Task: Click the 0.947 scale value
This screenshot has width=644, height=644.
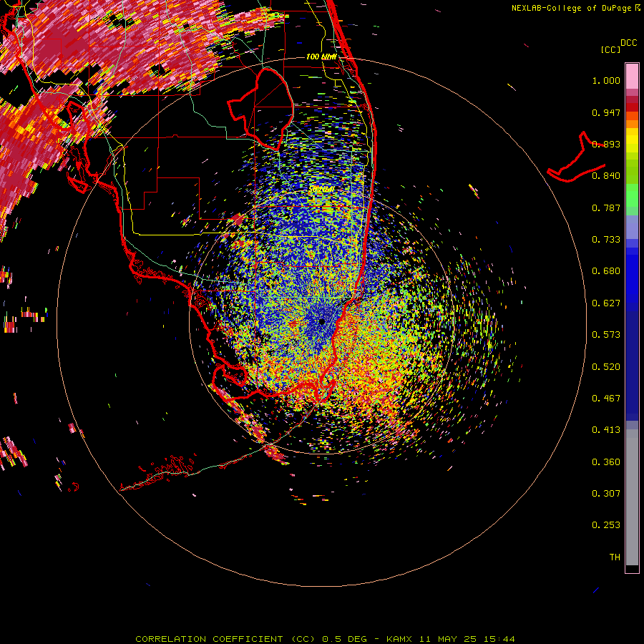Action: click(x=606, y=112)
